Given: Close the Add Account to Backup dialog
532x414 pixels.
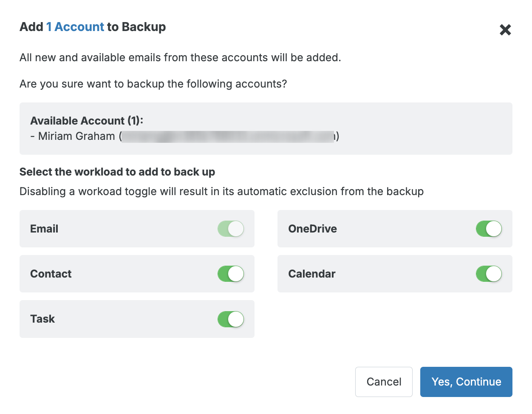Looking at the screenshot, I should coord(505,30).
